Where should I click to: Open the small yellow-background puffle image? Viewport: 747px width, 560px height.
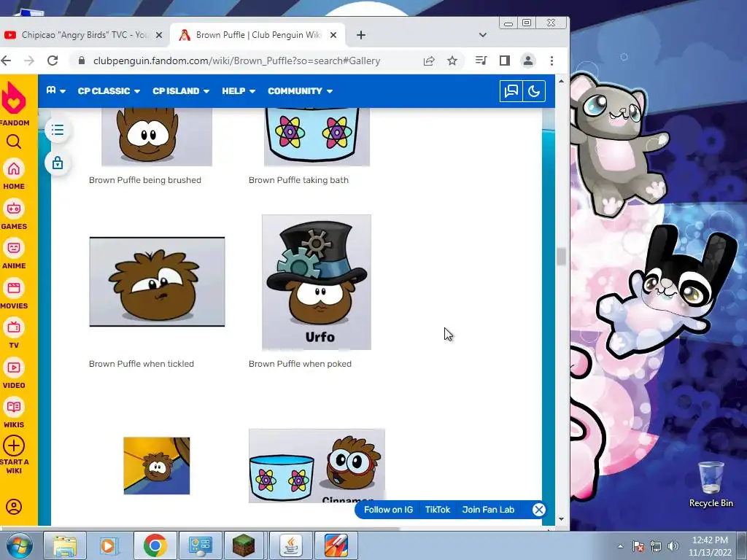(x=157, y=466)
